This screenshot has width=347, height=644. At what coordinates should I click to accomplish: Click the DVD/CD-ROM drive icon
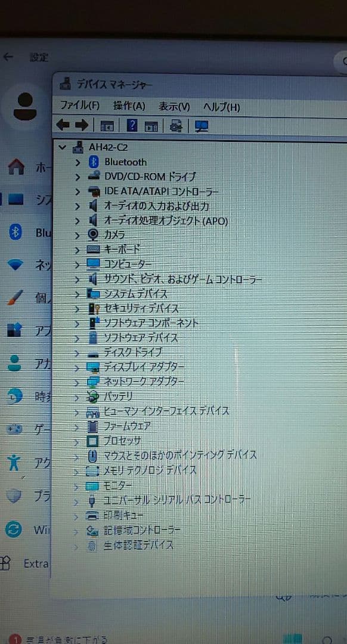[x=94, y=176]
